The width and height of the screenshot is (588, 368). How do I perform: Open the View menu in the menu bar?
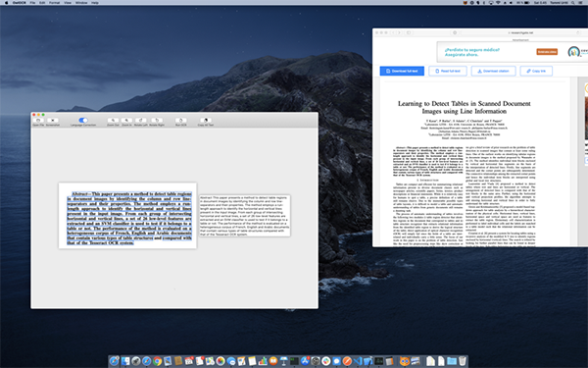pyautogui.click(x=68, y=3)
